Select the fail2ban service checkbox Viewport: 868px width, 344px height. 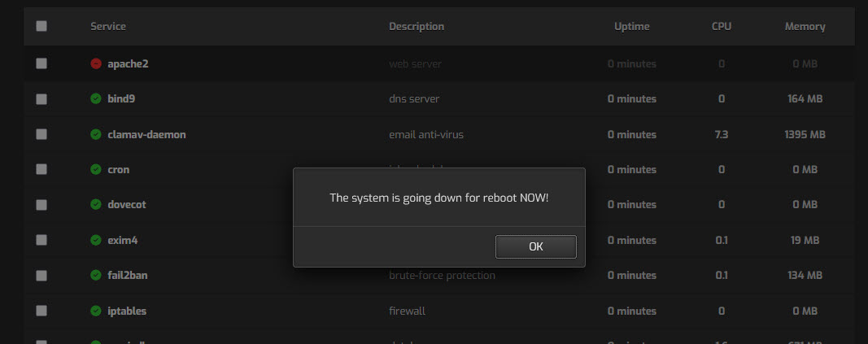41,275
